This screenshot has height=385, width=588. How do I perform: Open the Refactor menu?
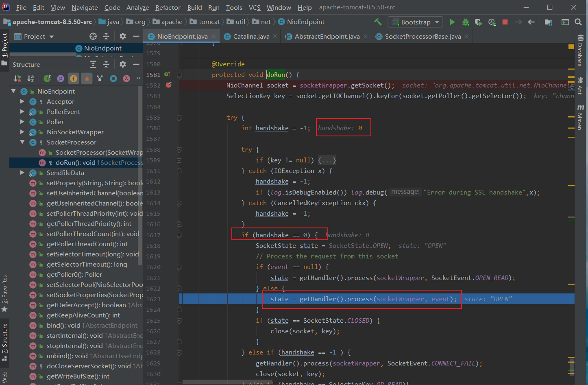click(x=168, y=7)
